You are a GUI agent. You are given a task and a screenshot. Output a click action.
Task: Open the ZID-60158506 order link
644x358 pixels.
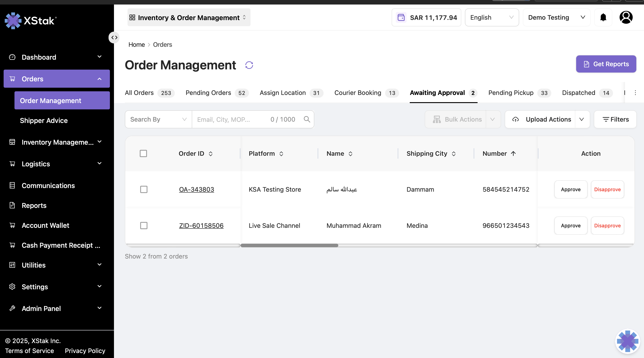(x=201, y=226)
